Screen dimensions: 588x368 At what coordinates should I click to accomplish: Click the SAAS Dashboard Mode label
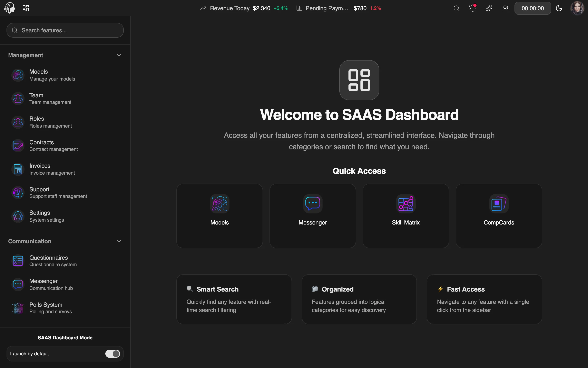tap(65, 338)
